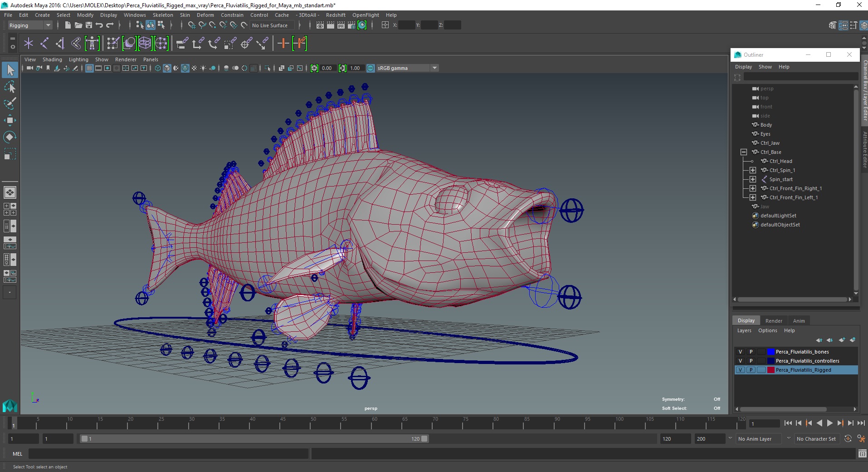
Task: Expand Ctrl_Spin_1 in the Outliner
Action: pyautogui.click(x=753, y=170)
